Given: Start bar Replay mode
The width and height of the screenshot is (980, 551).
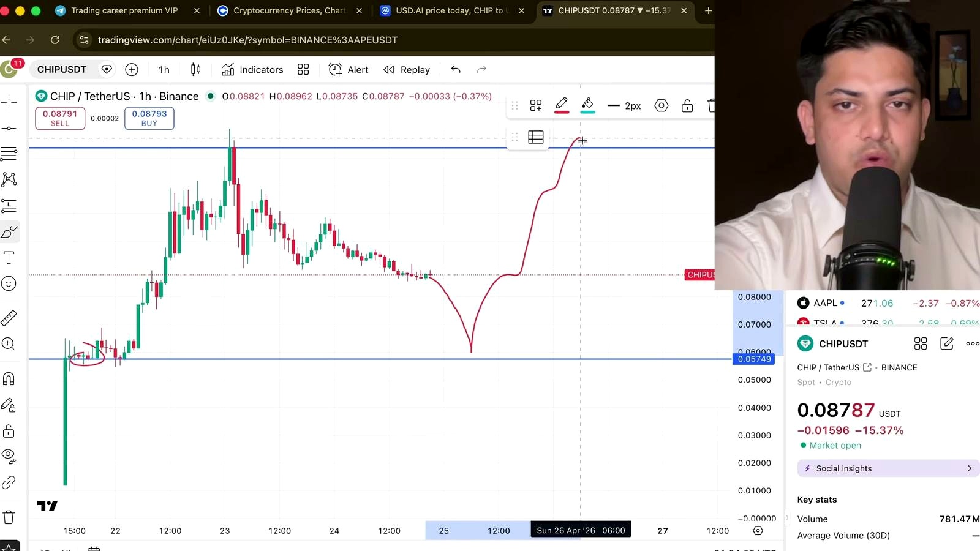Looking at the screenshot, I should pos(407,70).
